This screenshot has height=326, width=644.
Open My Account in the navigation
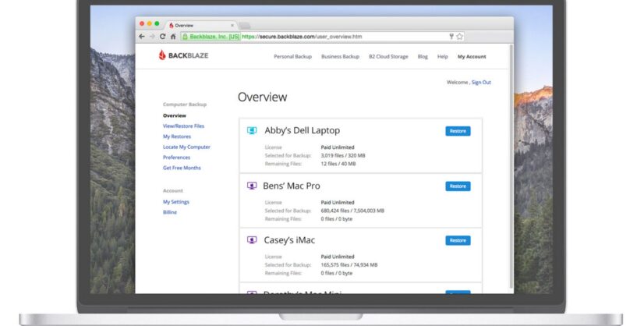coord(472,57)
